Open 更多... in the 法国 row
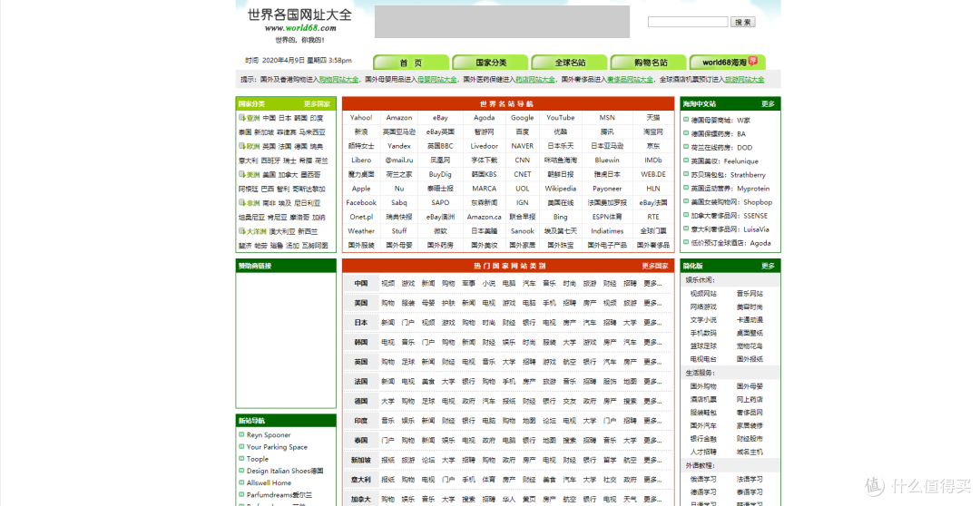 tap(652, 381)
